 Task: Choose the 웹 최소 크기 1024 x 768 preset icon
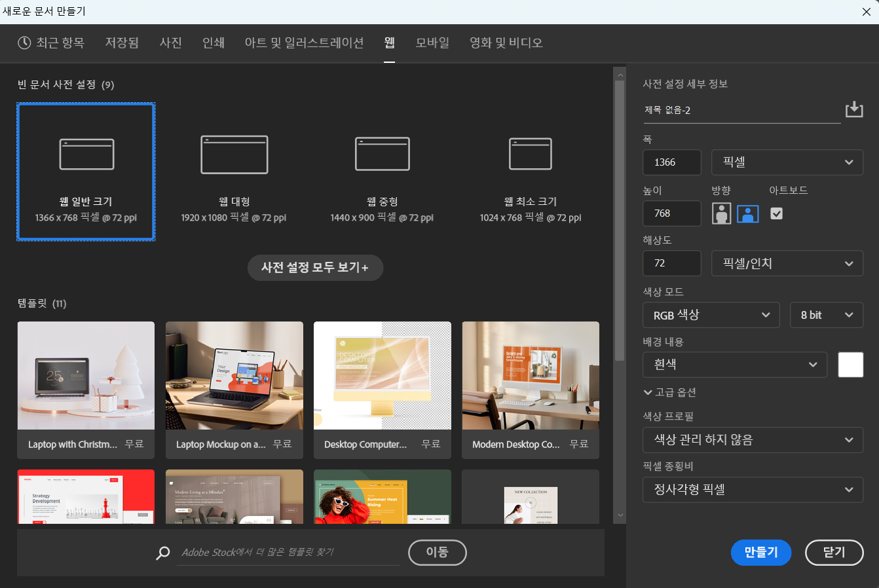[530, 155]
